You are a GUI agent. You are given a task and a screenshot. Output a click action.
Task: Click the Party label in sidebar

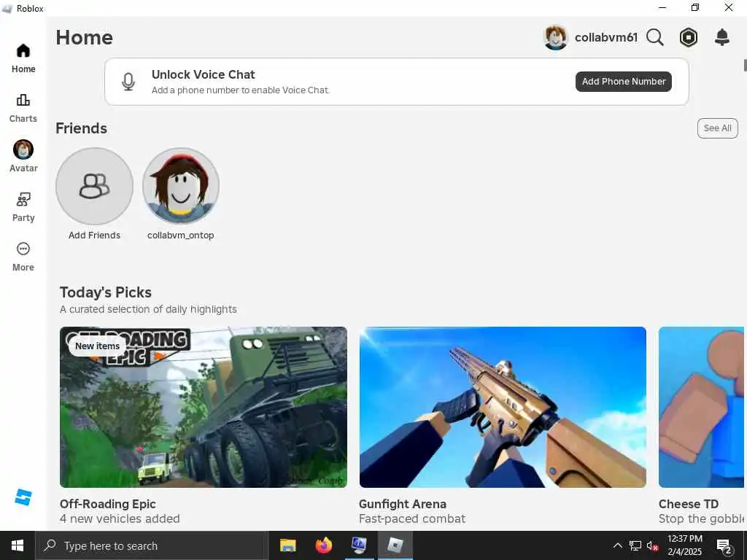pyautogui.click(x=23, y=217)
